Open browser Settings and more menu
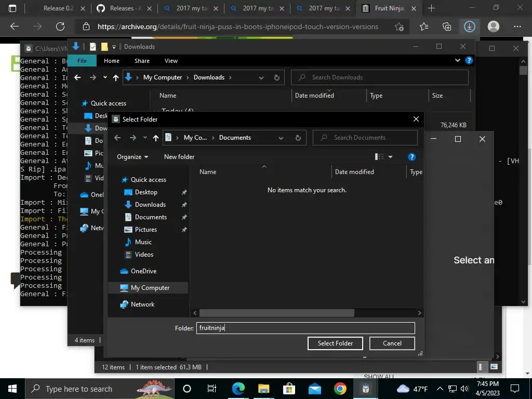This screenshot has height=399, width=532. pos(517,26)
